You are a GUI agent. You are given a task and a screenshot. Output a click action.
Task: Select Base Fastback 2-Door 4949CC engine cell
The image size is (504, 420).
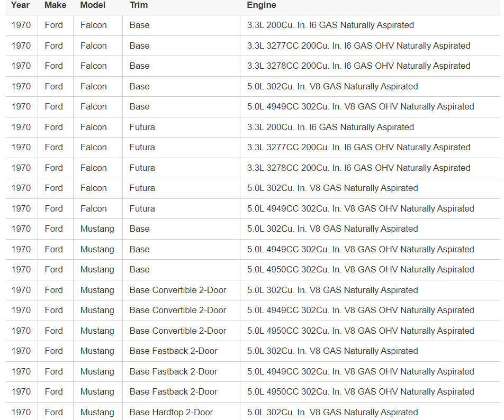tap(361, 371)
